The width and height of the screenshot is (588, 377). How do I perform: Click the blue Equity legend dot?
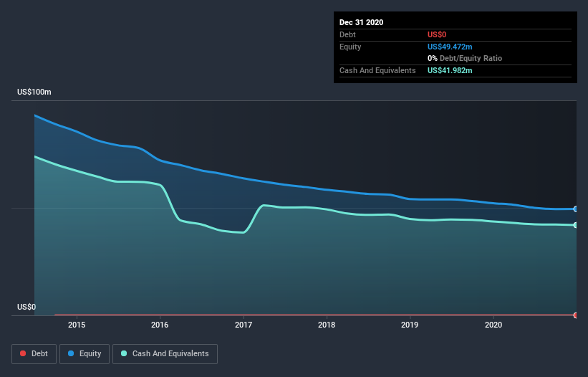[x=71, y=353]
